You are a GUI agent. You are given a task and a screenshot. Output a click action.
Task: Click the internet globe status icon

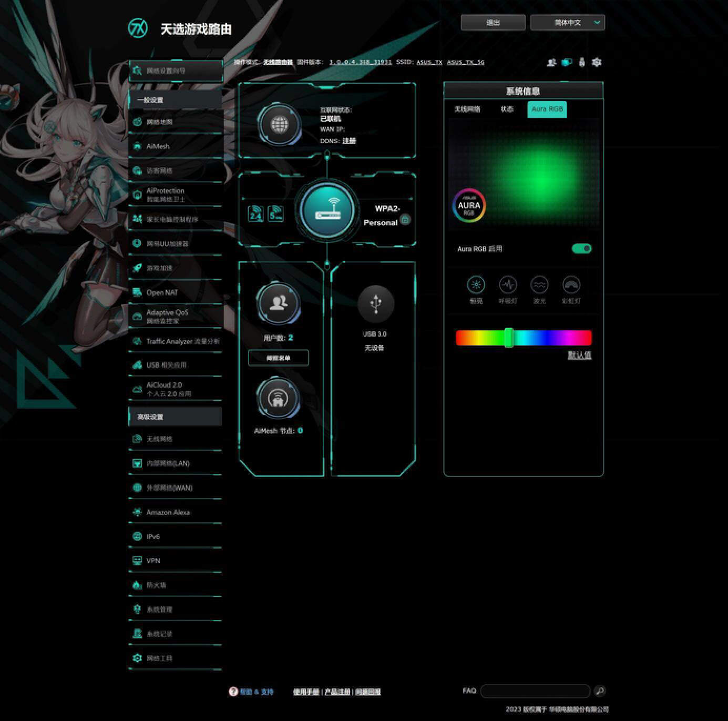(x=280, y=125)
